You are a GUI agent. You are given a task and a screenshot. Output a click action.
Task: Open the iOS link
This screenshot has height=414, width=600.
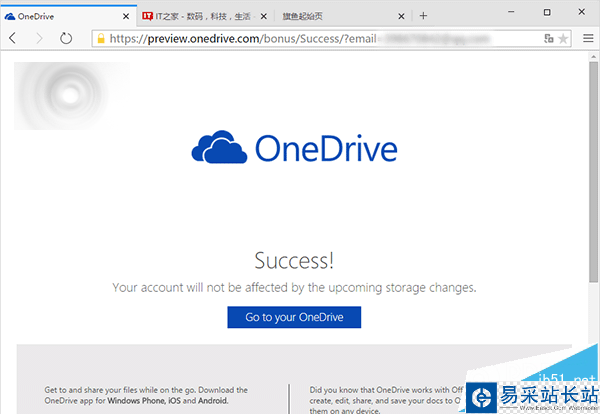[174, 401]
